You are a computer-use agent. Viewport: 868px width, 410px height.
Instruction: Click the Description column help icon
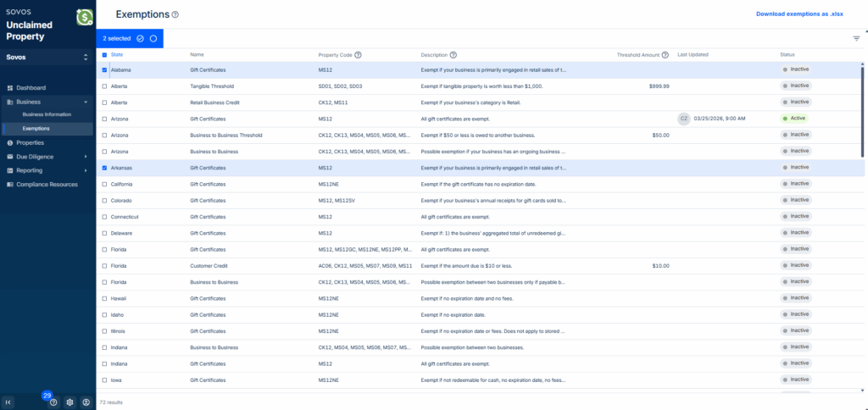pyautogui.click(x=453, y=55)
